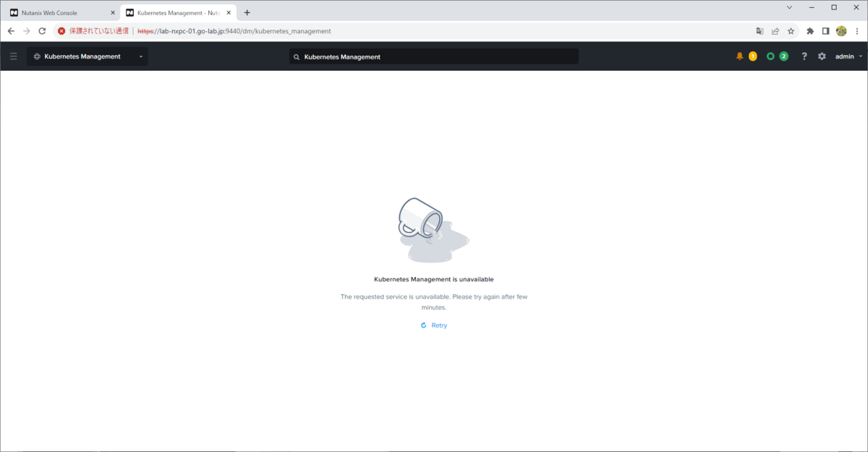Open the Chrome profile avatar
Image resolution: width=868 pixels, height=452 pixels.
click(841, 31)
